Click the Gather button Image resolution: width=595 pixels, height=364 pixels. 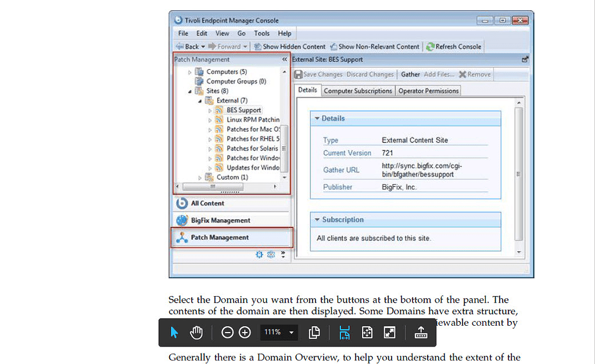(410, 74)
